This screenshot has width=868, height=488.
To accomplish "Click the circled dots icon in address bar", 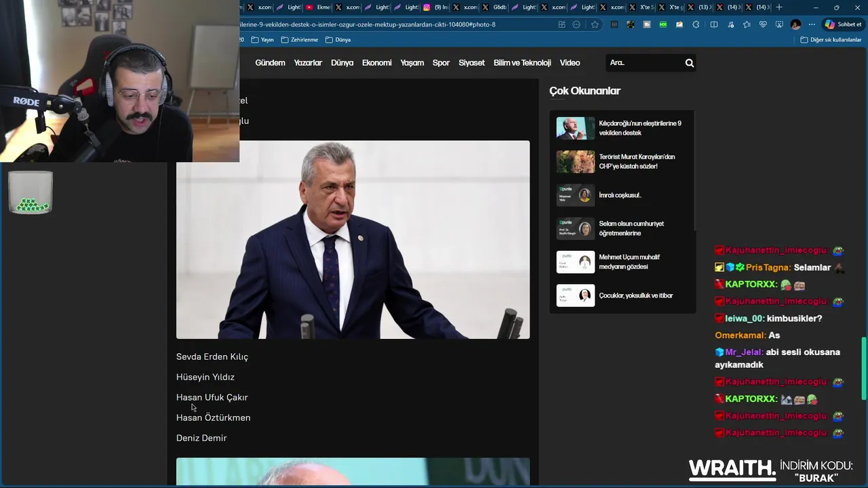I will click(x=576, y=24).
